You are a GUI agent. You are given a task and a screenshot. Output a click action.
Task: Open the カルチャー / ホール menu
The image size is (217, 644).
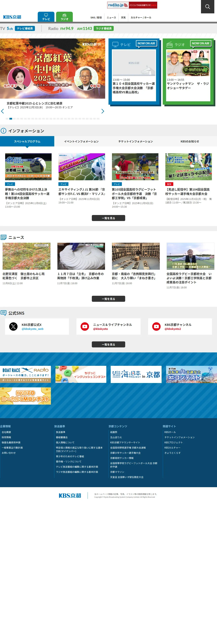[x=141, y=18]
